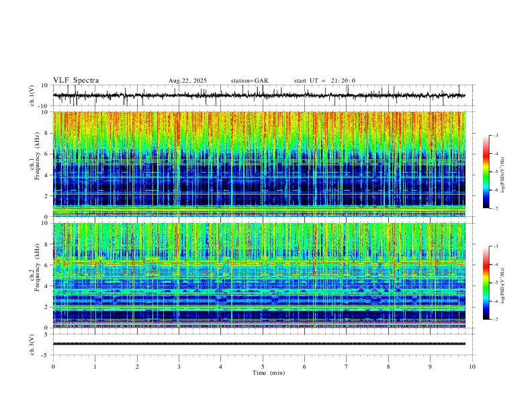Click Time axis tick label "4"
The height and width of the screenshot is (411, 532).
pos(221,367)
